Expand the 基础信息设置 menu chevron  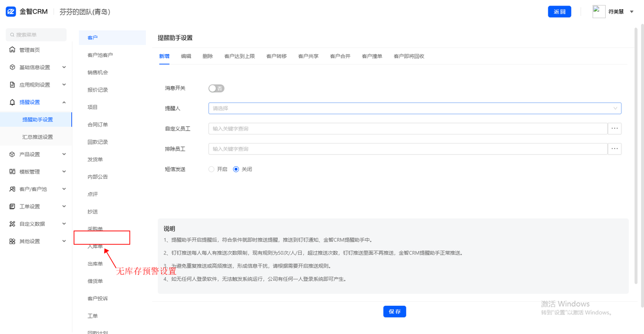(64, 67)
